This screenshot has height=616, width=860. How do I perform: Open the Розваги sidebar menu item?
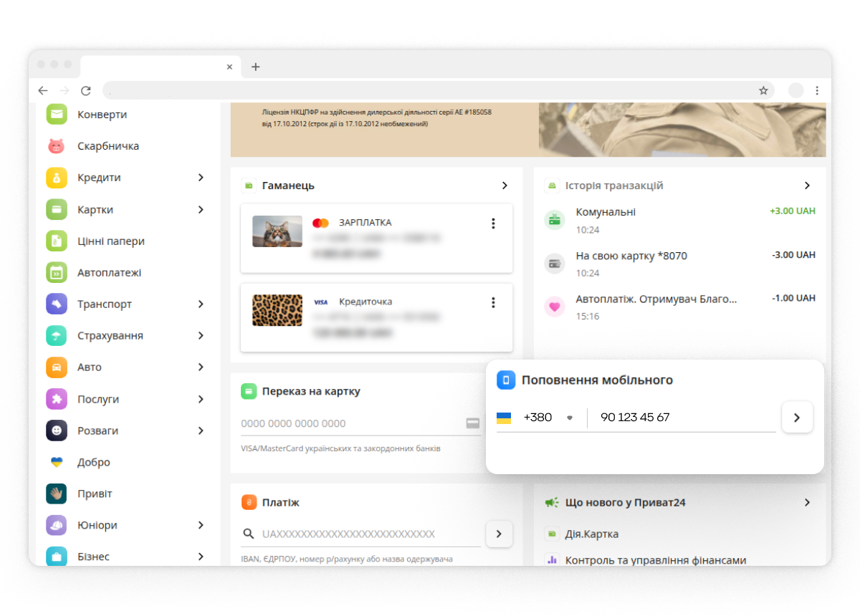click(x=98, y=431)
